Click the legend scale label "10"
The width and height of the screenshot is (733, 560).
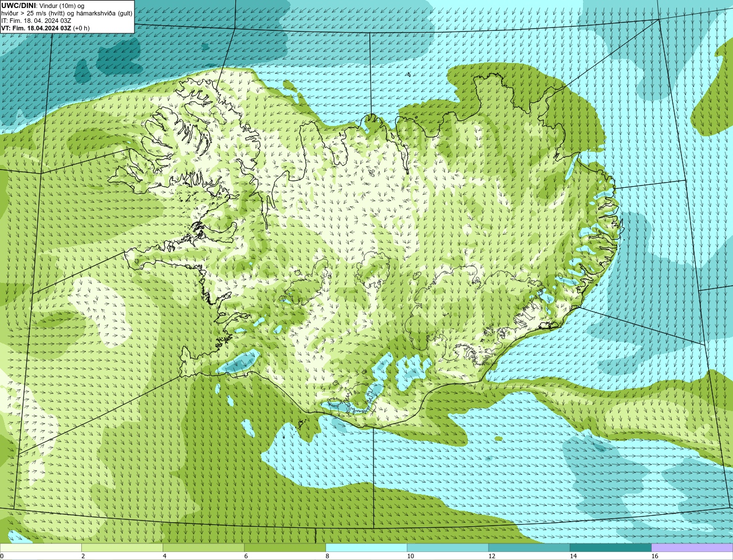(x=411, y=556)
